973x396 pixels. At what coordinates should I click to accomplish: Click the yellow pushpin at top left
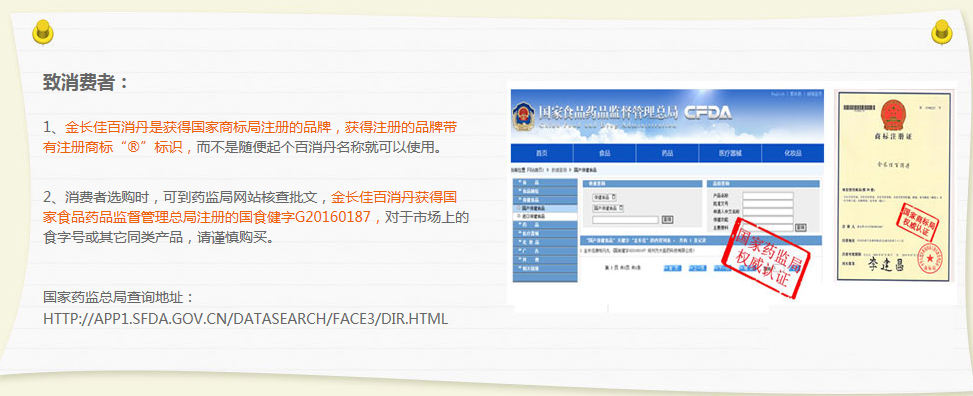click(42, 32)
